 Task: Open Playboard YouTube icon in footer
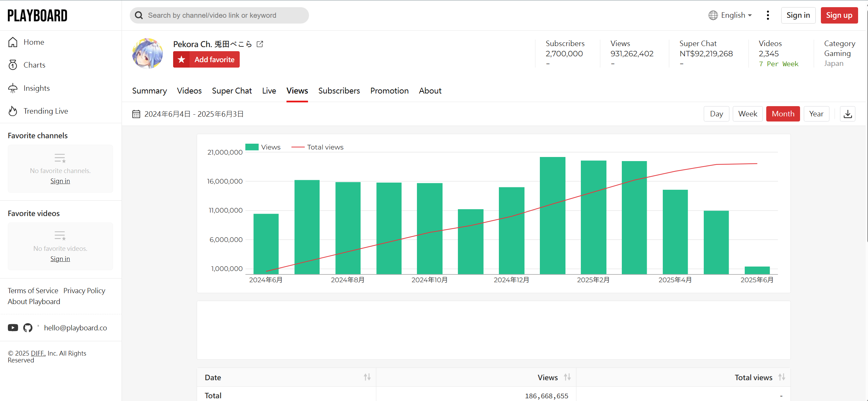pyautogui.click(x=13, y=328)
